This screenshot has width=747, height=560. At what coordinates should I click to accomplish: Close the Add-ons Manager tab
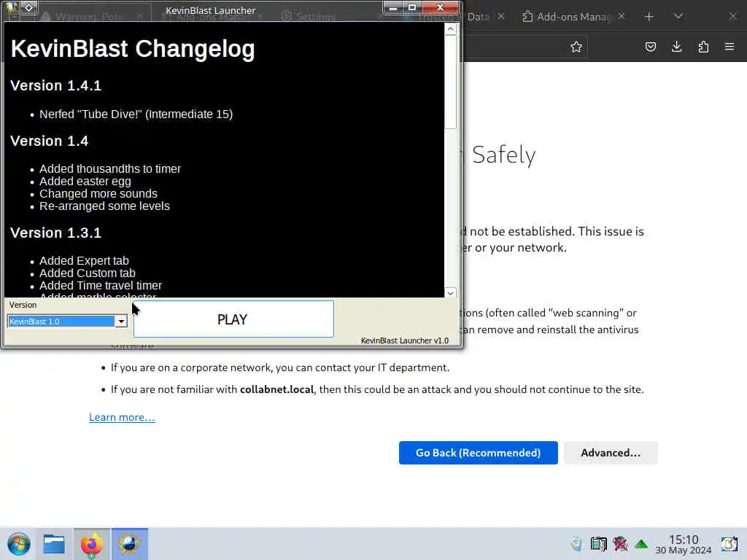point(622,16)
